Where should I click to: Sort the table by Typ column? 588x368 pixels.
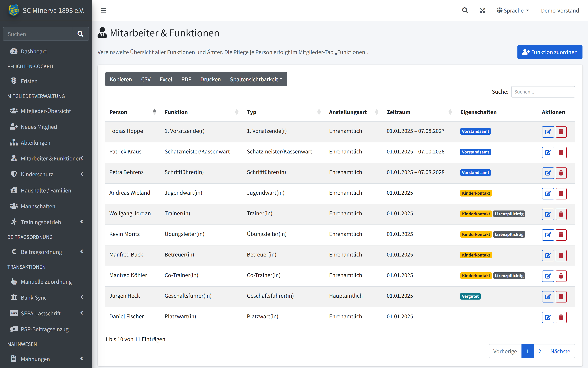[284, 112]
